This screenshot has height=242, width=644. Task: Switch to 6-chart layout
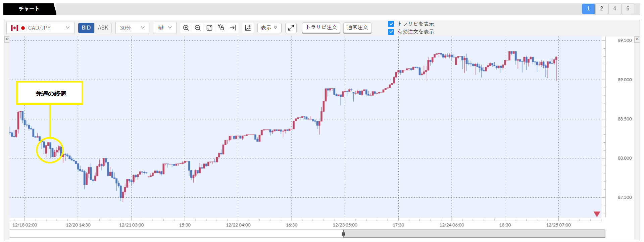point(628,9)
